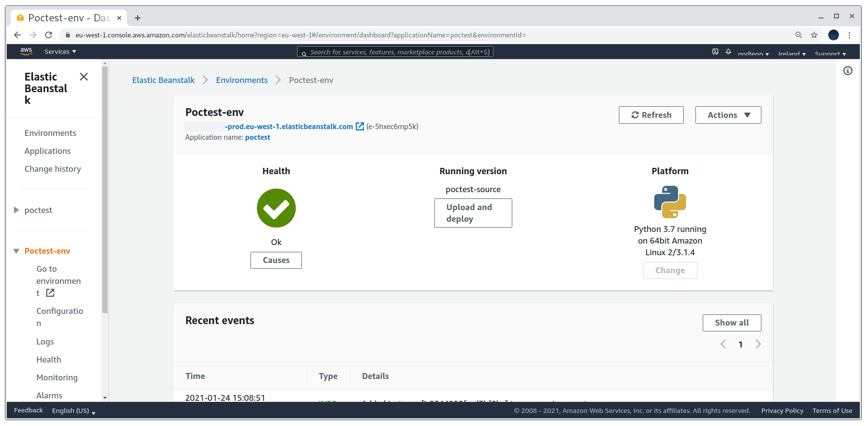The image size is (868, 426).
Task: Click Environments breadcrumb link
Action: pos(242,80)
